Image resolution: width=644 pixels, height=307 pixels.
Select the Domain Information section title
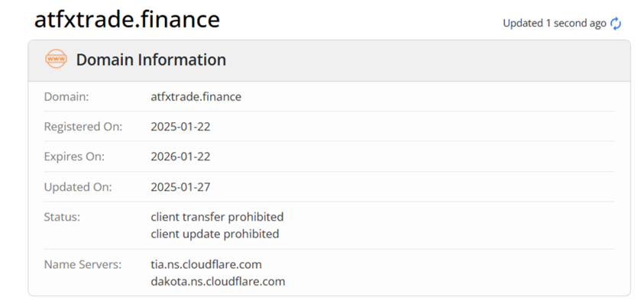coord(150,60)
